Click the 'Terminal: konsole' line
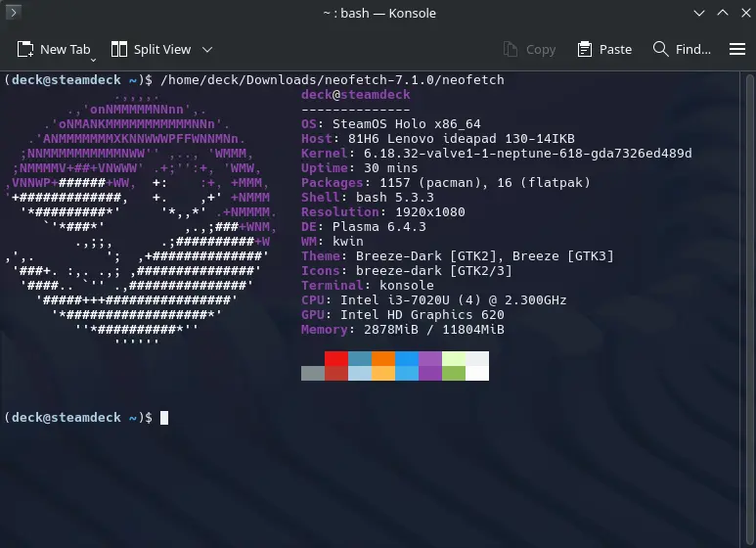 (x=368, y=285)
